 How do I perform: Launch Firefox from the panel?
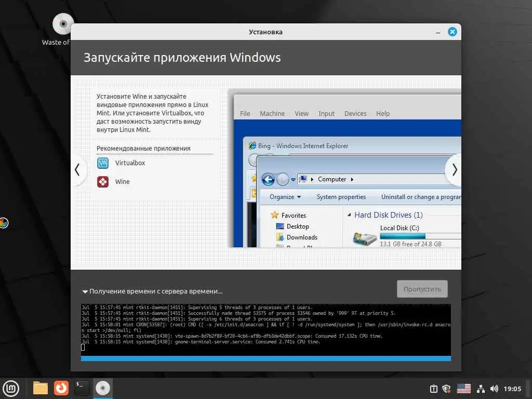coord(61,388)
